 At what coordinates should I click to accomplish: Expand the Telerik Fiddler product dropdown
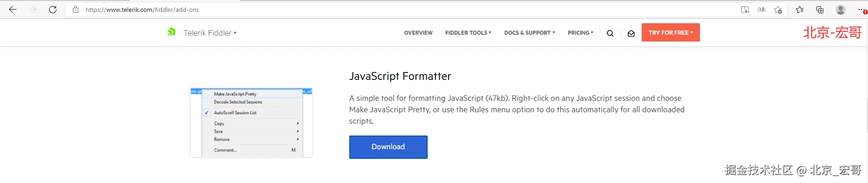[210, 33]
